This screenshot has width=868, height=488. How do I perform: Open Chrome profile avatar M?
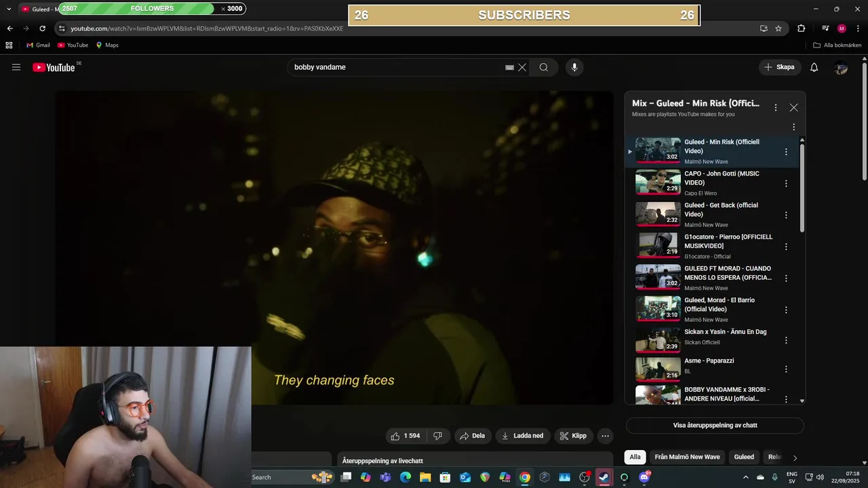[842, 28]
